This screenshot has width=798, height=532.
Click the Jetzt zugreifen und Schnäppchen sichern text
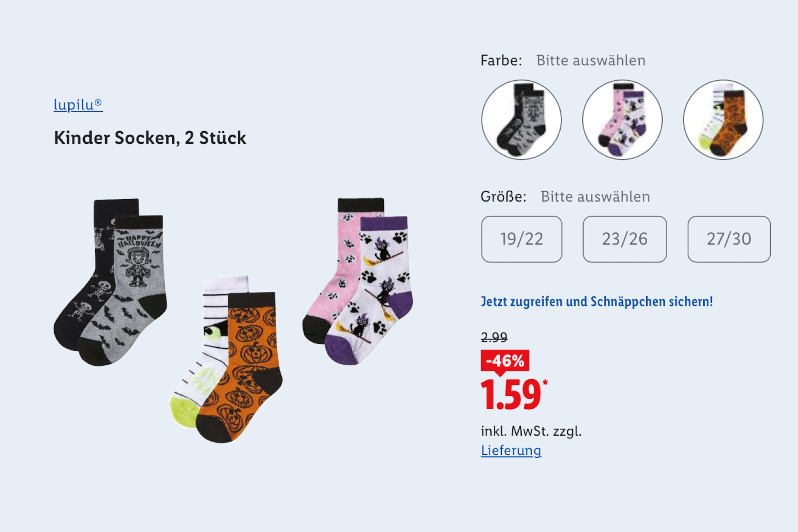(x=597, y=301)
